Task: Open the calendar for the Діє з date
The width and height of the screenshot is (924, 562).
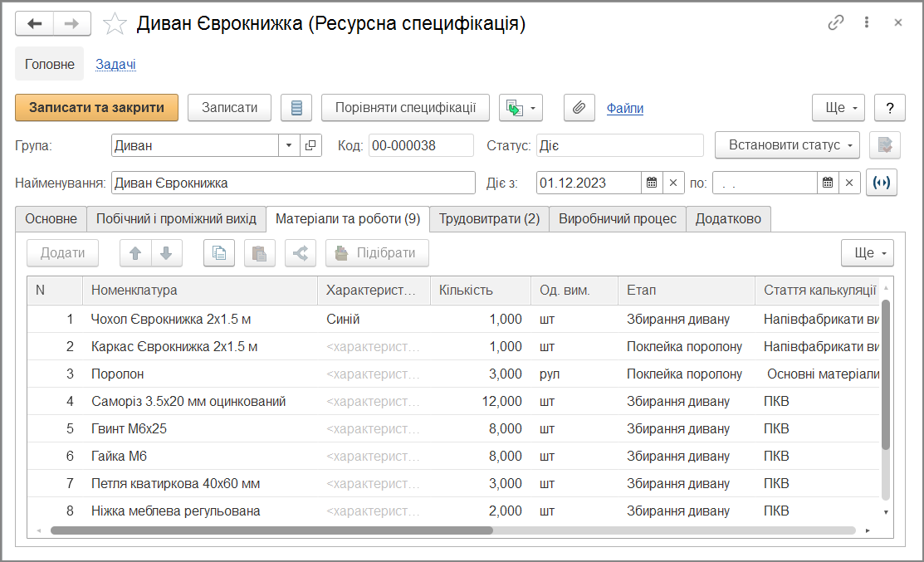Action: [x=652, y=183]
